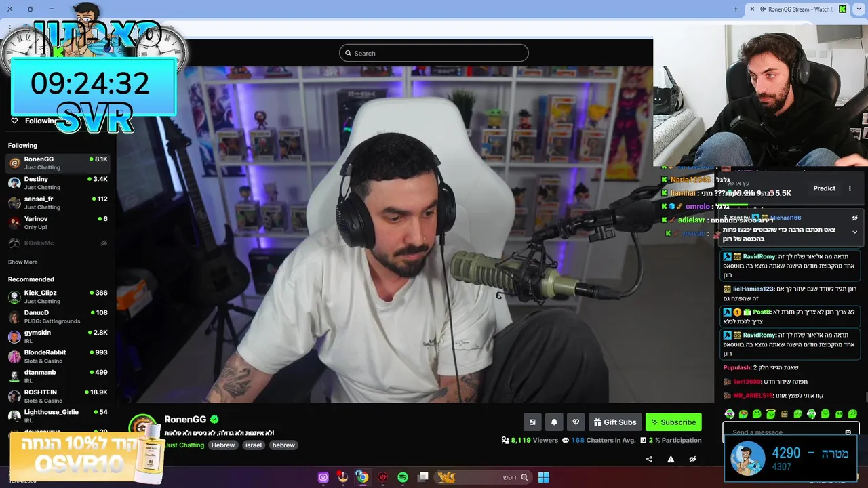This screenshot has width=868, height=488.
Task: Select the israel tag chip
Action: (254, 445)
